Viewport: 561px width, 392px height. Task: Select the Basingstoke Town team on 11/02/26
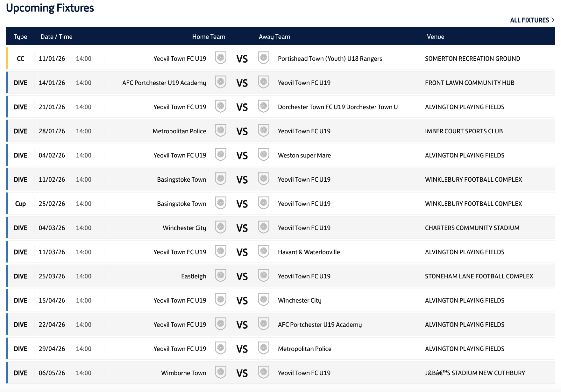181,179
